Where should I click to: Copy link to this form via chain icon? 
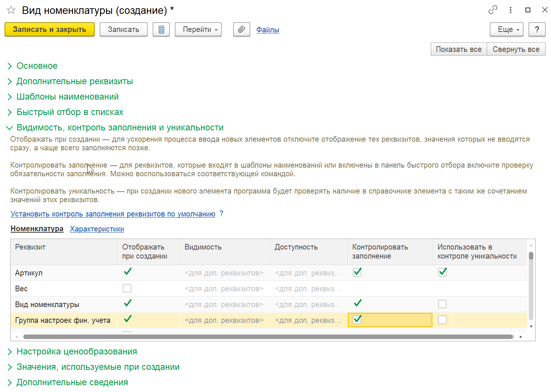pos(493,10)
